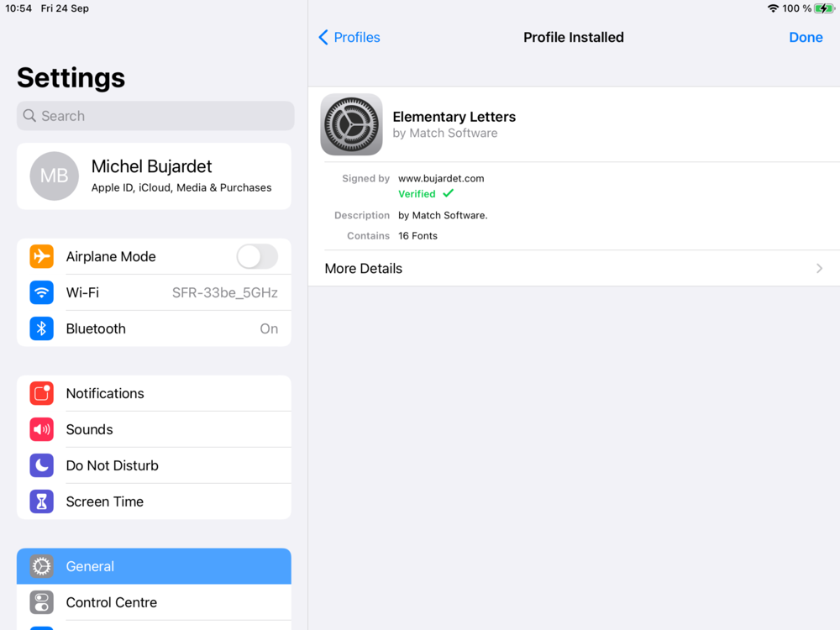Tap the MB profile avatar
Screen dimensions: 840x630
click(x=54, y=176)
